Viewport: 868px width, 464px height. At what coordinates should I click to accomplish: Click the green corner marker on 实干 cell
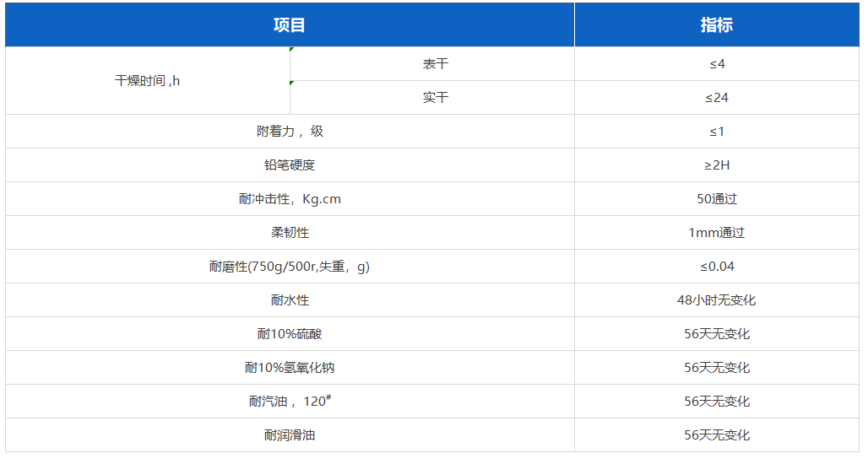[x=292, y=83]
